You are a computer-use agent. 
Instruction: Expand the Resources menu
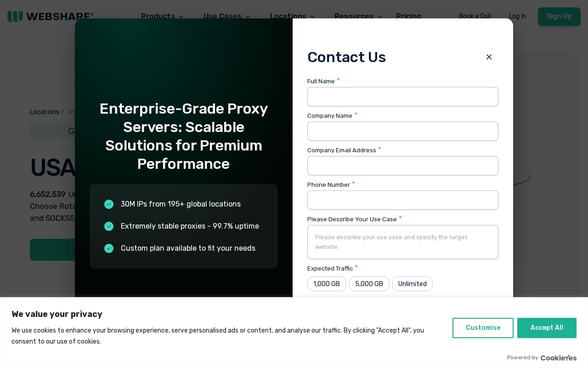click(358, 16)
